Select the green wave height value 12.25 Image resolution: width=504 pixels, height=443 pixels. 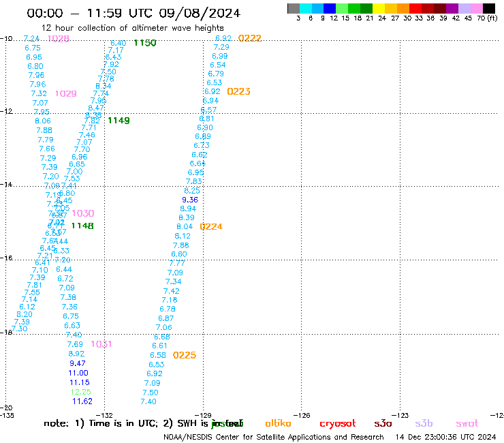[x=80, y=392]
